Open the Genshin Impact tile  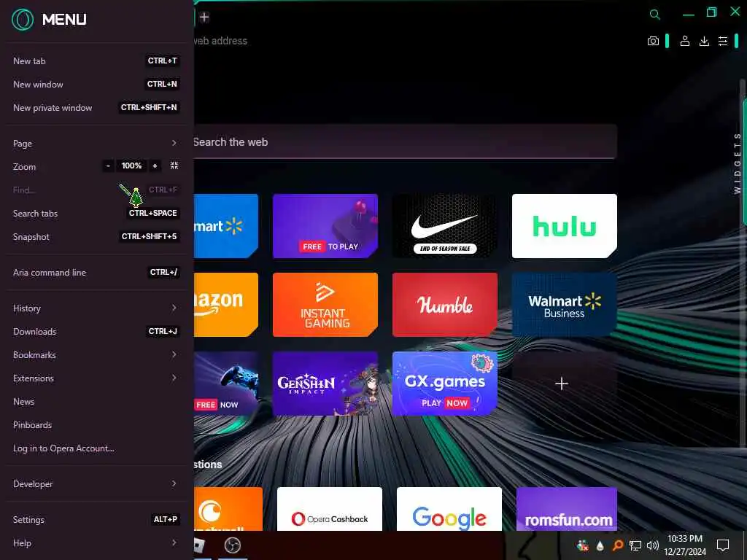325,384
